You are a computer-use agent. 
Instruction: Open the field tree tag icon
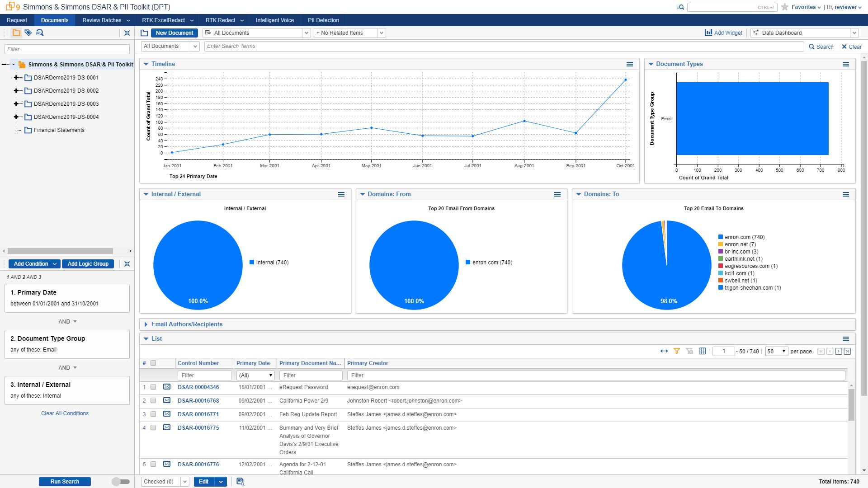(x=28, y=33)
